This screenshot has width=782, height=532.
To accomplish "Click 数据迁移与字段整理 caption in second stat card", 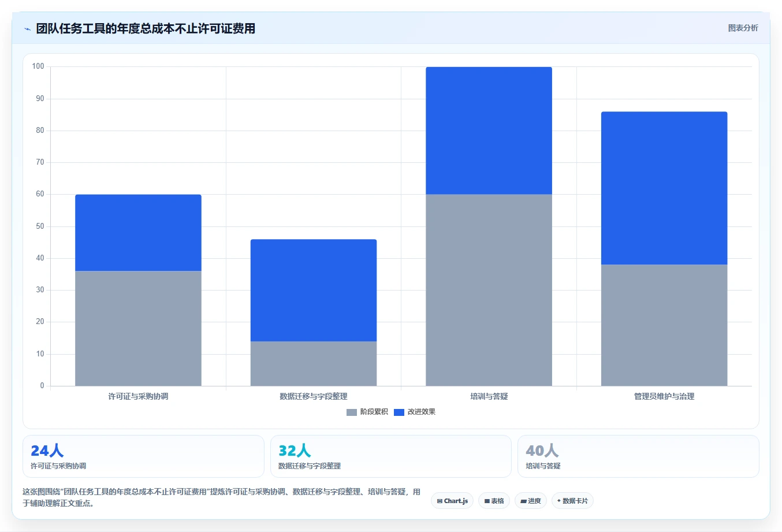I will point(310,466).
